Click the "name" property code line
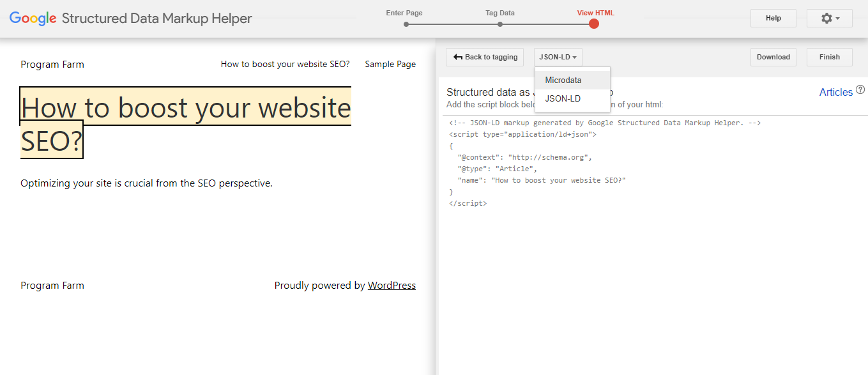 pos(542,180)
